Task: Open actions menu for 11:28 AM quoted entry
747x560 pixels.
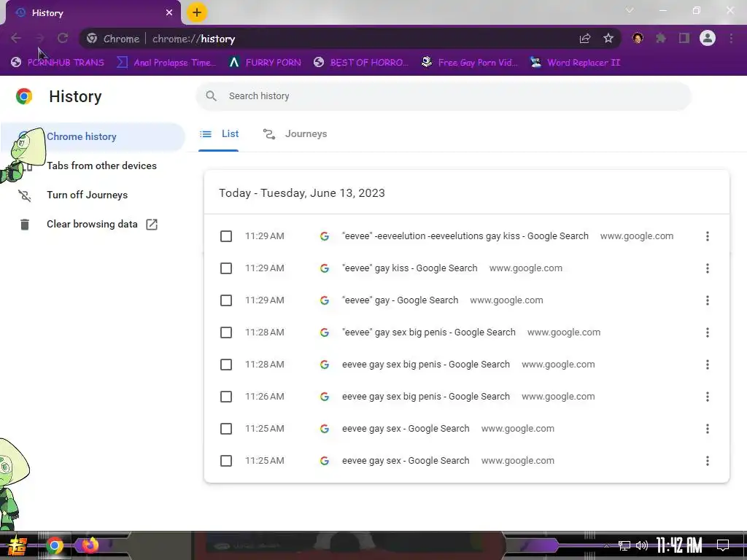Action: click(708, 332)
